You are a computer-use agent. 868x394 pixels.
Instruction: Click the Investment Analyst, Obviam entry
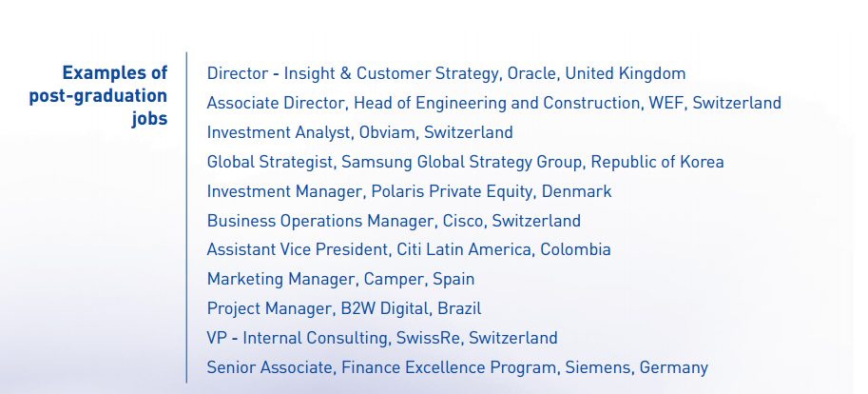pyautogui.click(x=359, y=132)
